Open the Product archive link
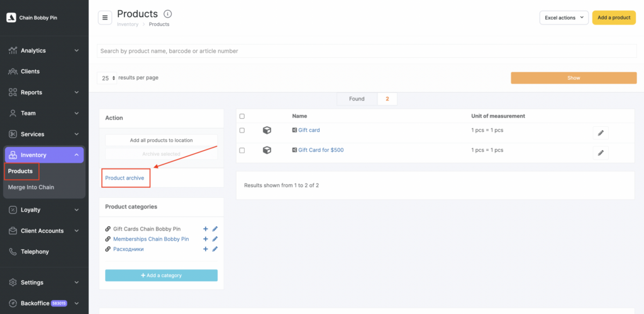The height and width of the screenshot is (314, 644). (x=125, y=178)
